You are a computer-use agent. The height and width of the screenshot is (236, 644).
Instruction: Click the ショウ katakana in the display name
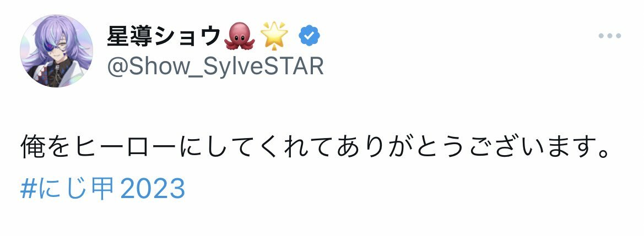(x=192, y=36)
